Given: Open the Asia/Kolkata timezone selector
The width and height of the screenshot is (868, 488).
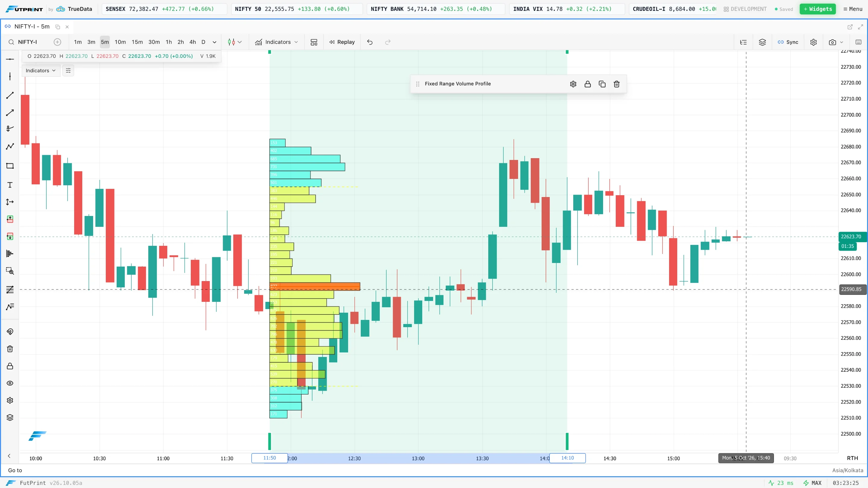Looking at the screenshot, I should click(x=848, y=471).
